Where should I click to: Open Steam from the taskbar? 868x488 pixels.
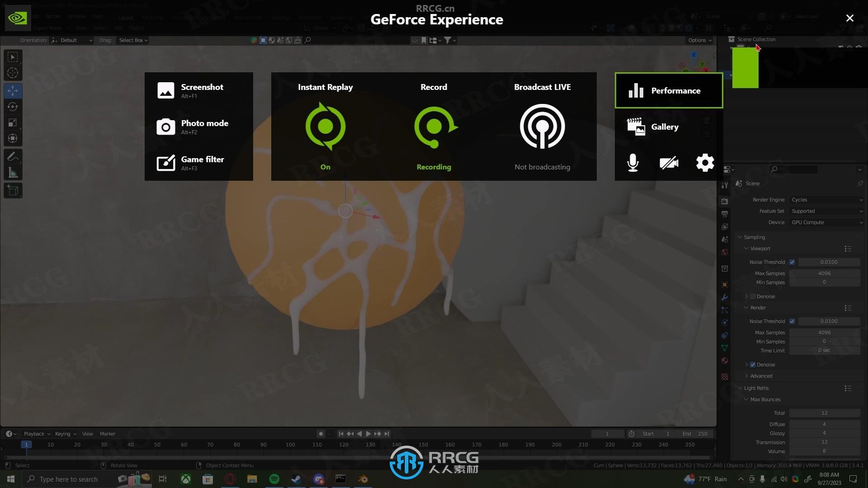tap(296, 479)
